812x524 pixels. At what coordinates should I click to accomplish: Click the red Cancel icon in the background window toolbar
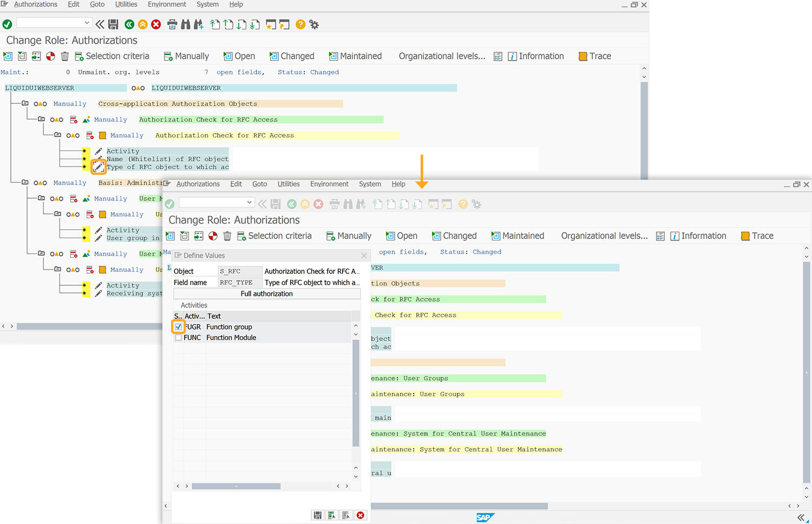point(156,24)
